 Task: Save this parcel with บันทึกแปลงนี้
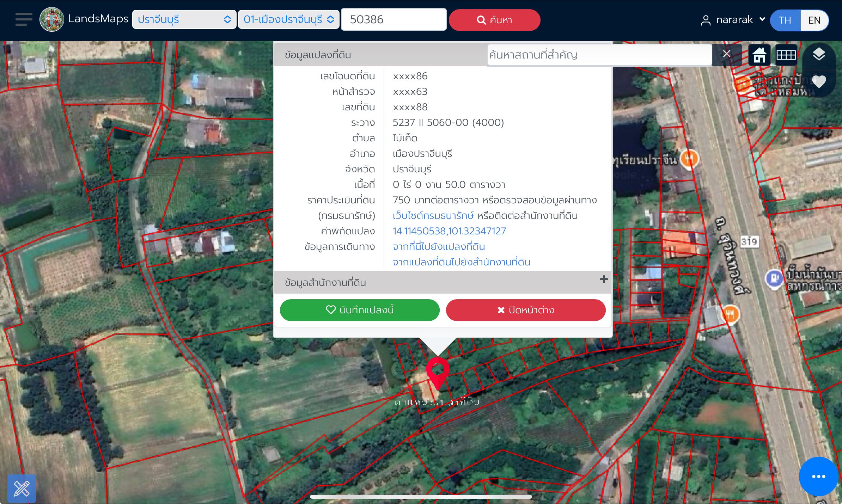point(360,310)
